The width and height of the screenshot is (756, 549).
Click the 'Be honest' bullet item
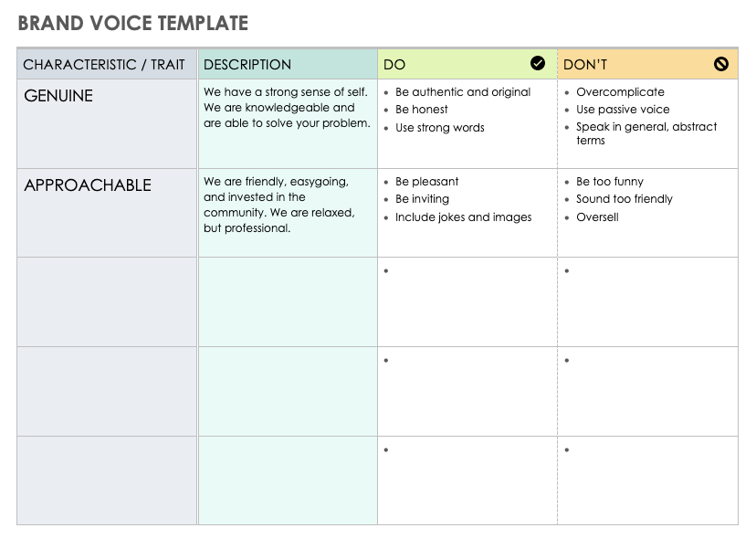pyautogui.click(x=422, y=110)
